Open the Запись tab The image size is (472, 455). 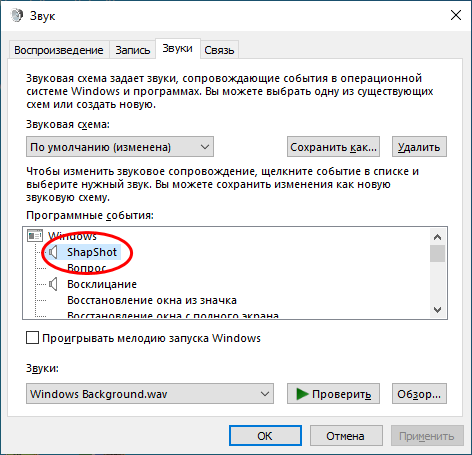133,50
